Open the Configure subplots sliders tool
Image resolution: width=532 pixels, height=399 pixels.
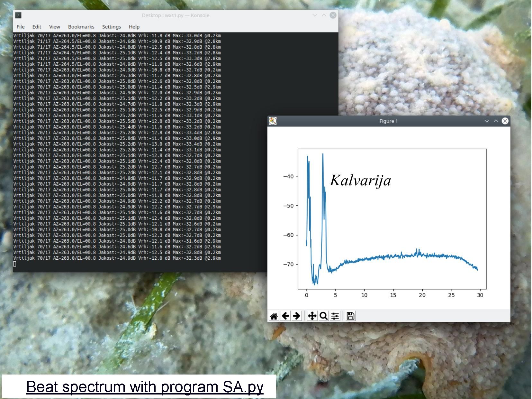[335, 316]
